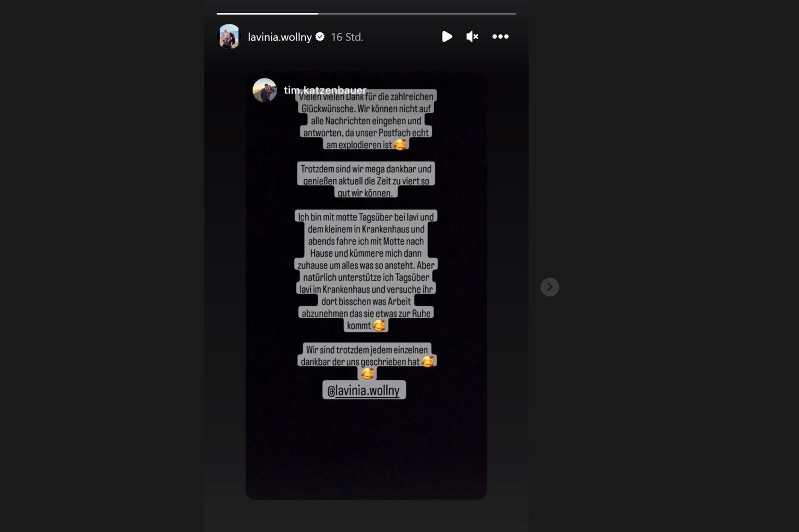Click the lavinia.wollny username at top
Image resolution: width=799 pixels, height=532 pixels.
coord(280,37)
